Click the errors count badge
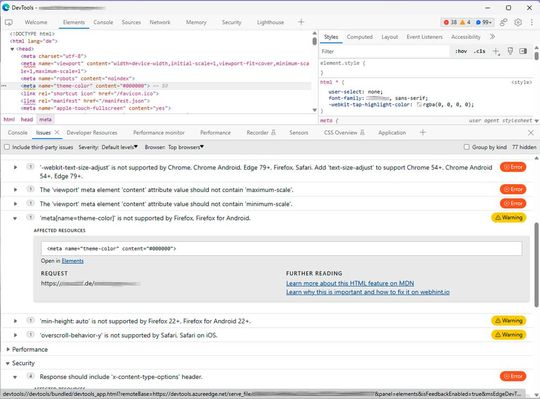This screenshot has width=540, height=399. tap(450, 22)
